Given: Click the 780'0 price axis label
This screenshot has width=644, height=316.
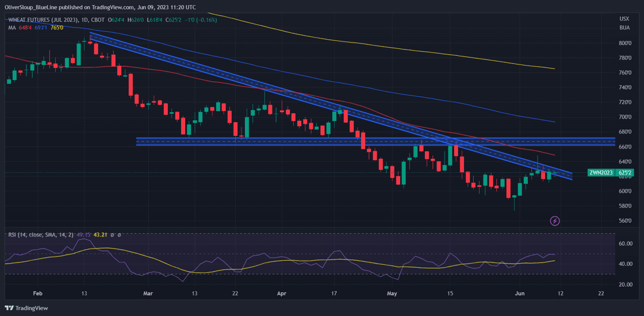Looking at the screenshot, I should 626,58.
